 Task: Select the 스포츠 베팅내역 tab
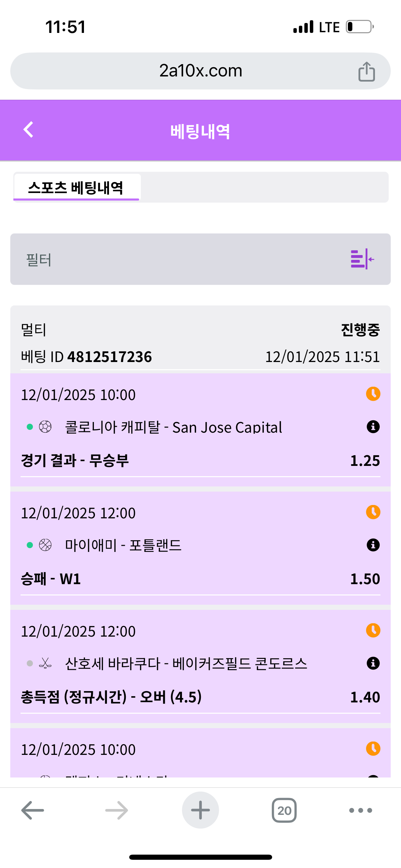[x=76, y=187]
